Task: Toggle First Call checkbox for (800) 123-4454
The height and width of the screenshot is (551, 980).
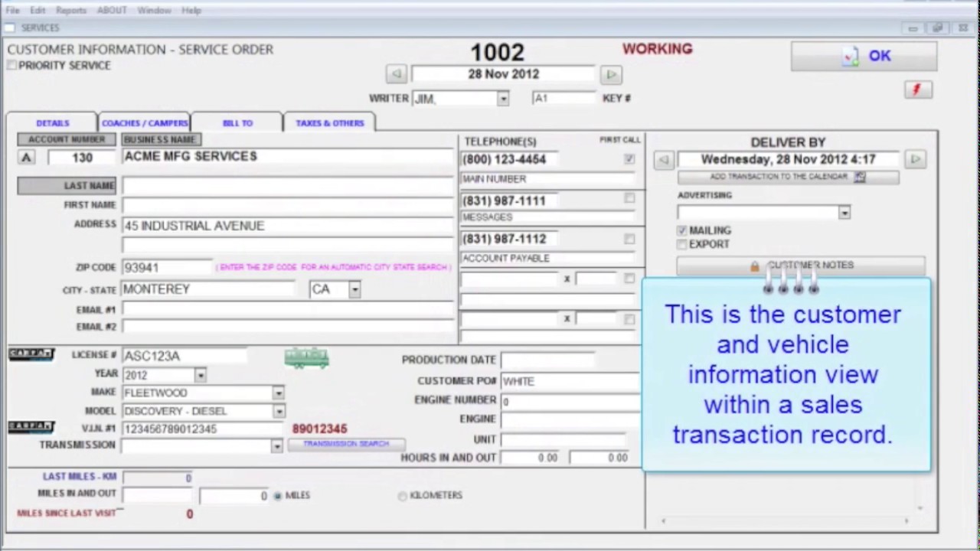Action: tap(629, 159)
